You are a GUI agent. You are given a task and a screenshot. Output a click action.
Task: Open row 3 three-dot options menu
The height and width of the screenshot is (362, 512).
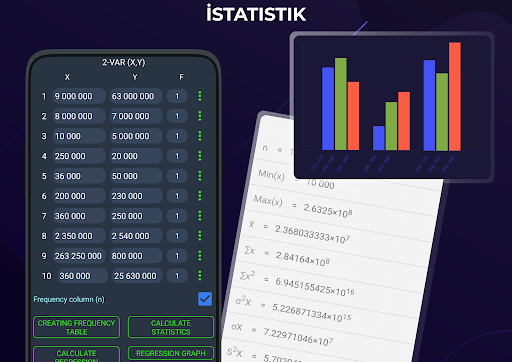click(x=200, y=136)
